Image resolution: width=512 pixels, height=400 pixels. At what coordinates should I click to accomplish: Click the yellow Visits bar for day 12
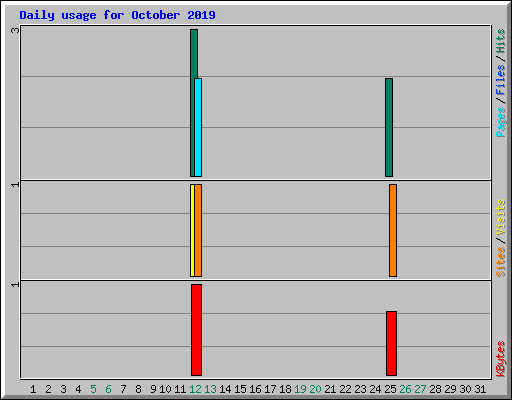point(192,230)
